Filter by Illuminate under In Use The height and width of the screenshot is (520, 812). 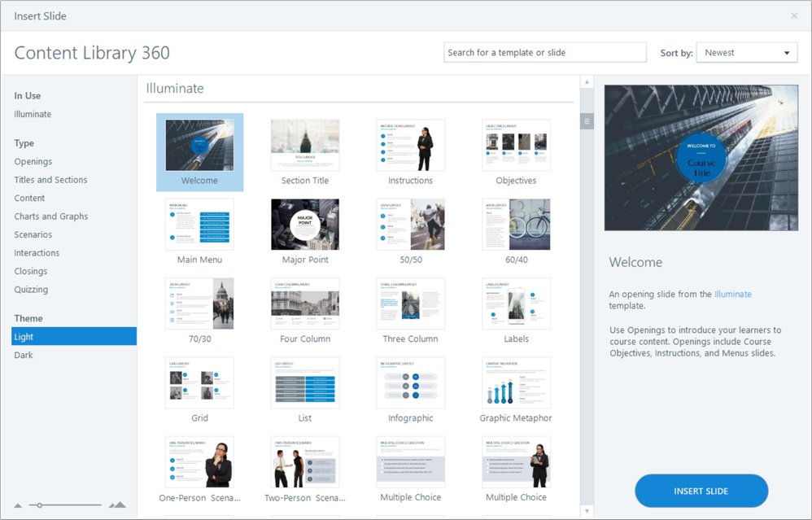coord(33,114)
